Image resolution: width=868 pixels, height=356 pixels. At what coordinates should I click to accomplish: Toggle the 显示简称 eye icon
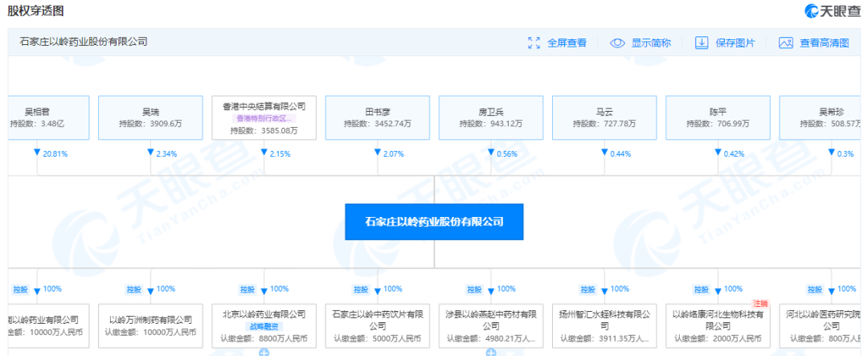point(616,43)
